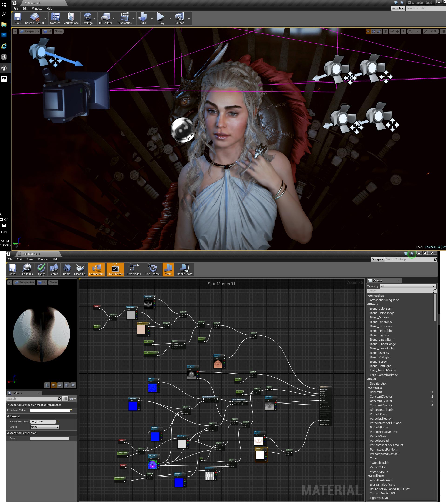Image resolution: width=446 pixels, height=504 pixels.
Task: Open the Blueprints toolbar button
Action: 105,19
